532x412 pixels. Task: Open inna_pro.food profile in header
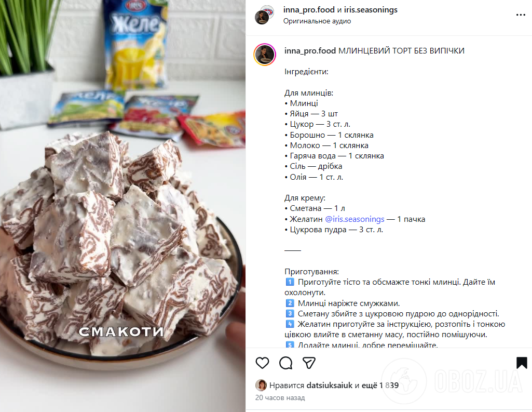(x=309, y=10)
